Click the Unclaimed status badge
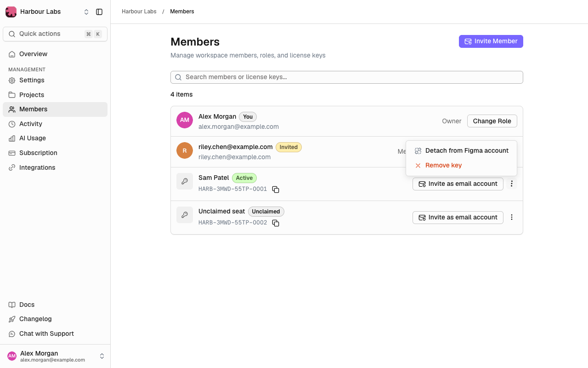Viewport: 588px width, 368px height. pos(266,212)
